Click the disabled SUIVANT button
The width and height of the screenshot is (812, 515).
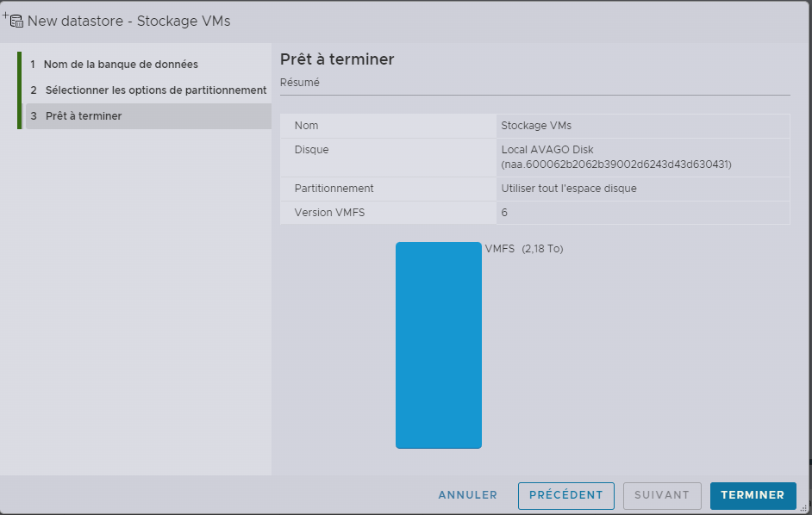662,495
